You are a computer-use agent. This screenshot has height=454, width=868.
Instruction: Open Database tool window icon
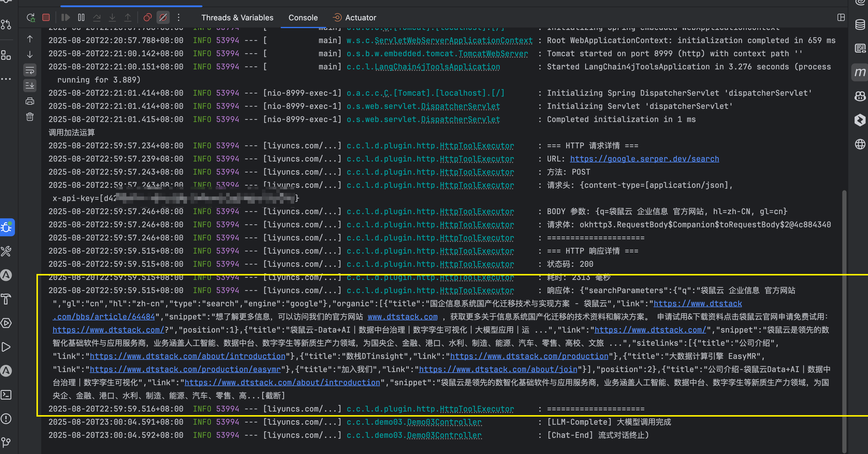860,25
